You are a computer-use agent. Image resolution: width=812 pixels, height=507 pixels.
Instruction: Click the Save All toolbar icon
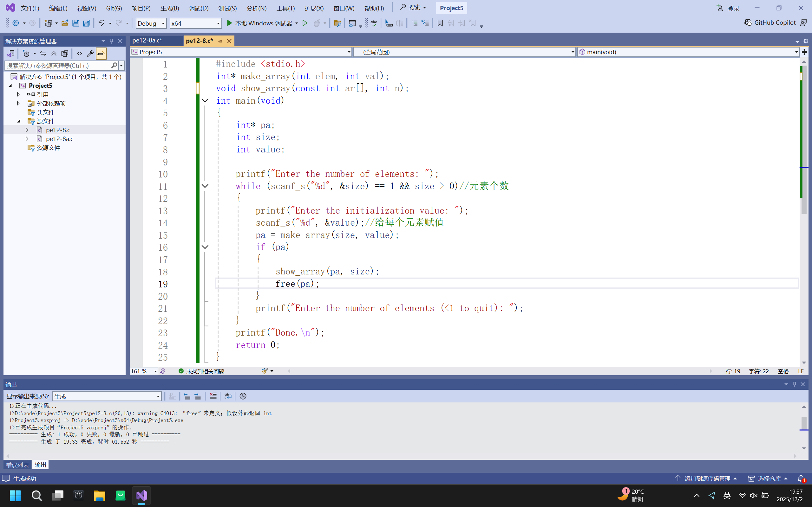[x=86, y=23]
